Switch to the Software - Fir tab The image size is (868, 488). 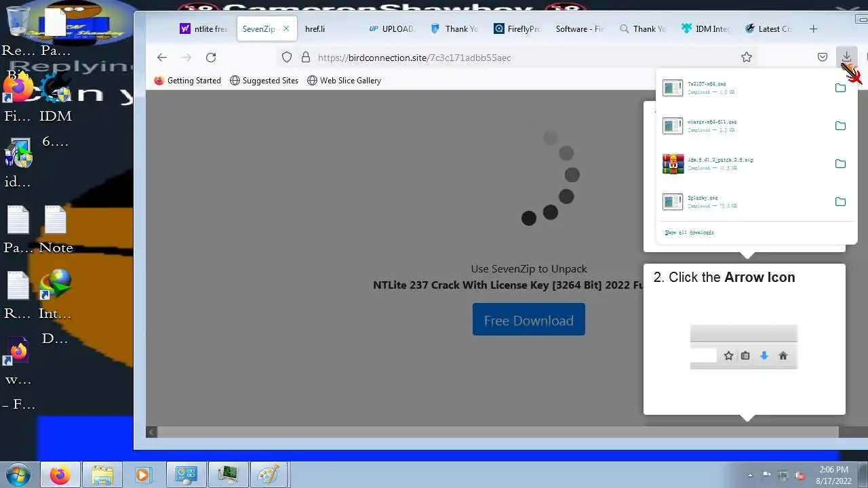click(579, 29)
